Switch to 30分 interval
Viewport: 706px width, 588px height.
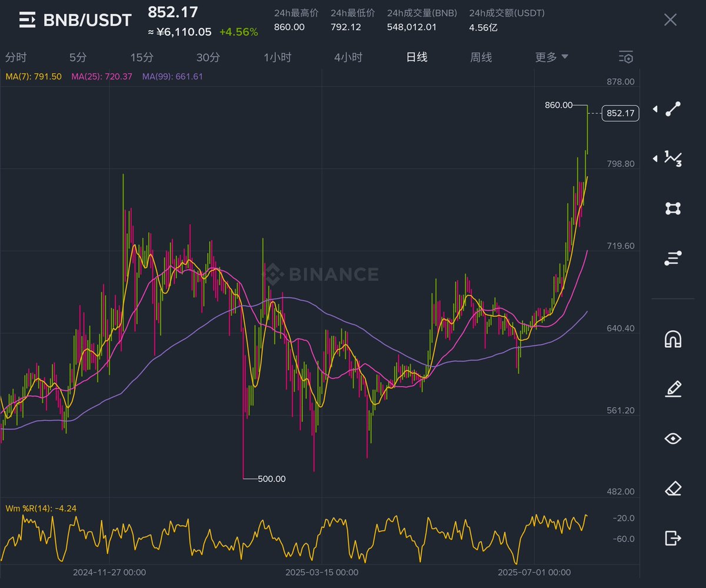point(208,57)
